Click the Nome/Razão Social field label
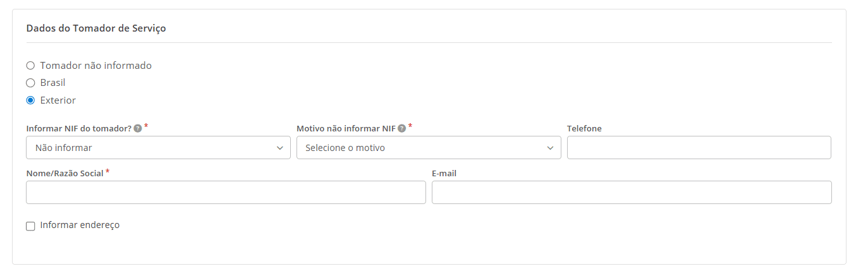This screenshot has height=271, width=868. pyautogui.click(x=64, y=173)
